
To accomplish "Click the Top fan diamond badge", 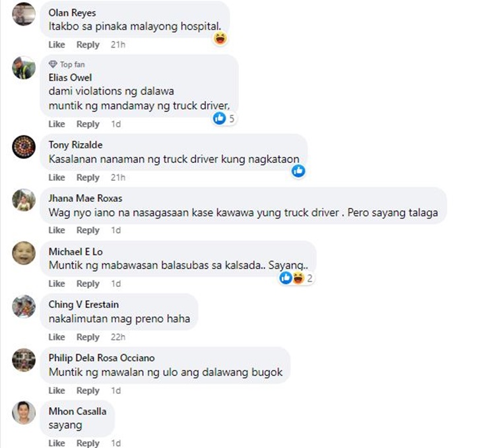I will click(x=53, y=65).
